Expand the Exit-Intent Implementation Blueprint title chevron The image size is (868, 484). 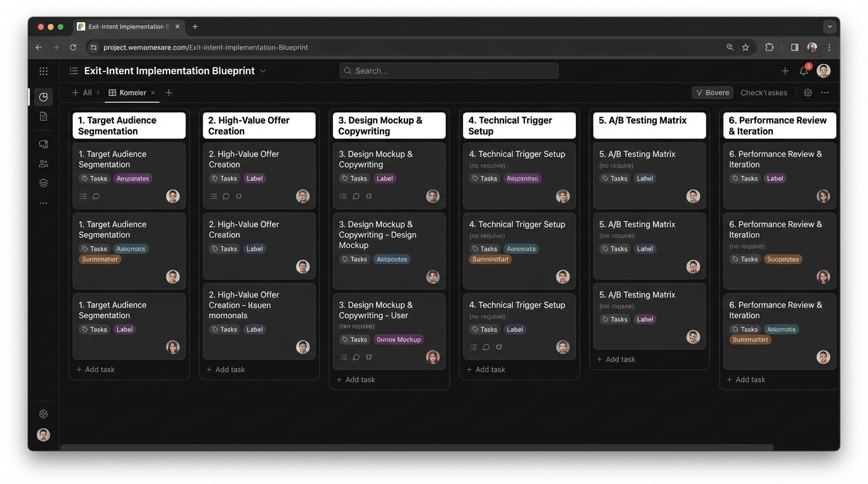[x=263, y=71]
